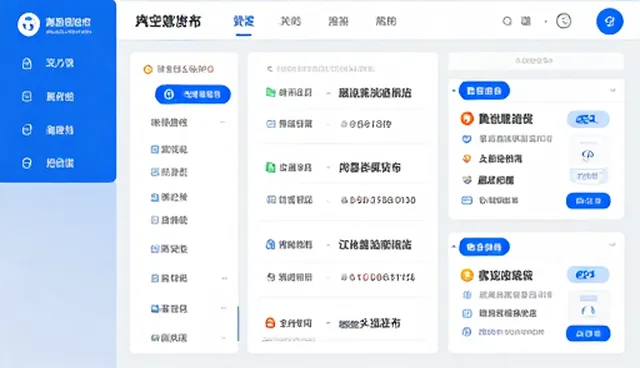Click the blue button at the bottom of the first right card

[x=588, y=201]
